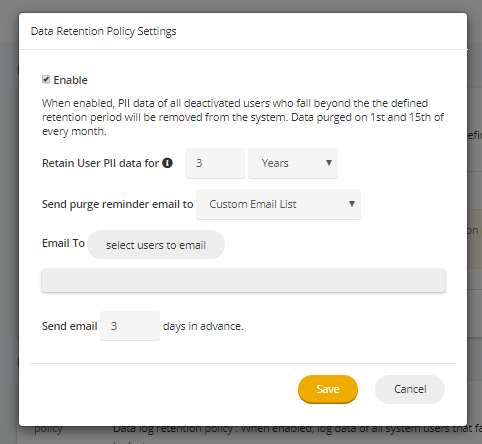Viewport: 482px width, 444px height.
Task: Click the Send purge reminder email to label
Action: 118,204
